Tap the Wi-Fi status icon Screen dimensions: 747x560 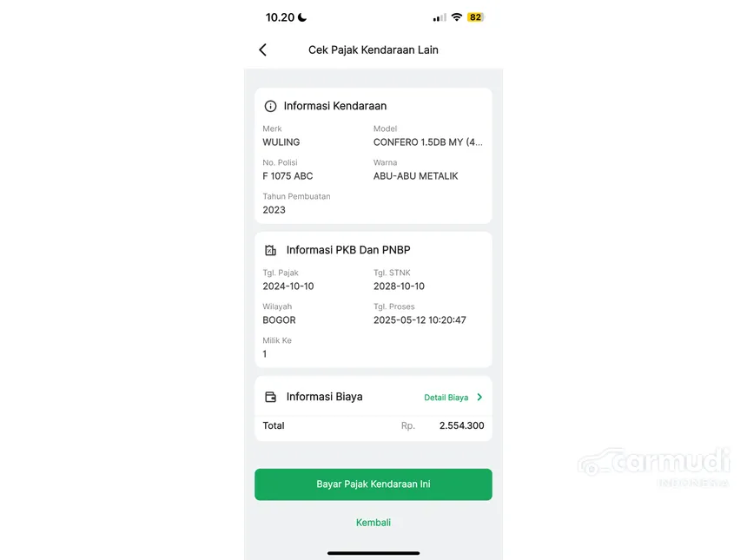[456, 17]
